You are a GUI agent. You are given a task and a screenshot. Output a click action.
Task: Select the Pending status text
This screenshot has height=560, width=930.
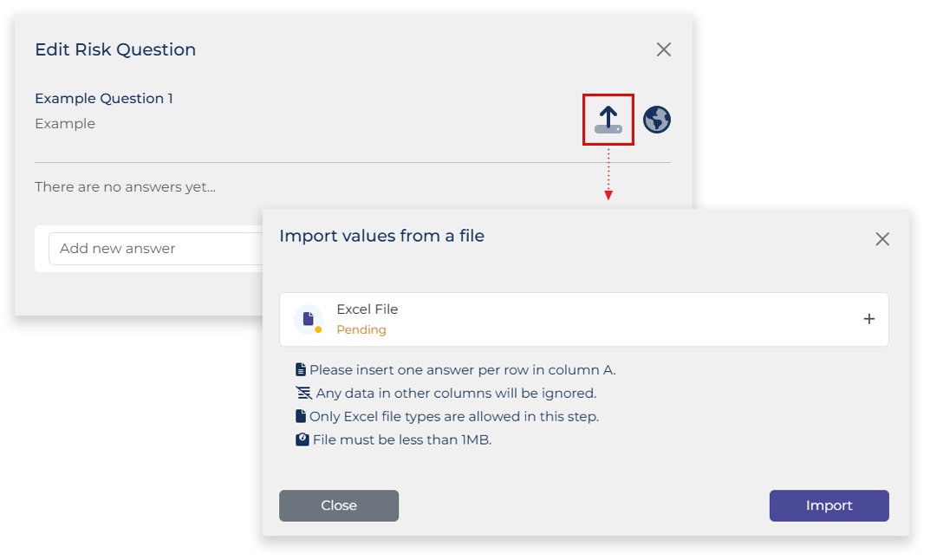[x=361, y=329]
